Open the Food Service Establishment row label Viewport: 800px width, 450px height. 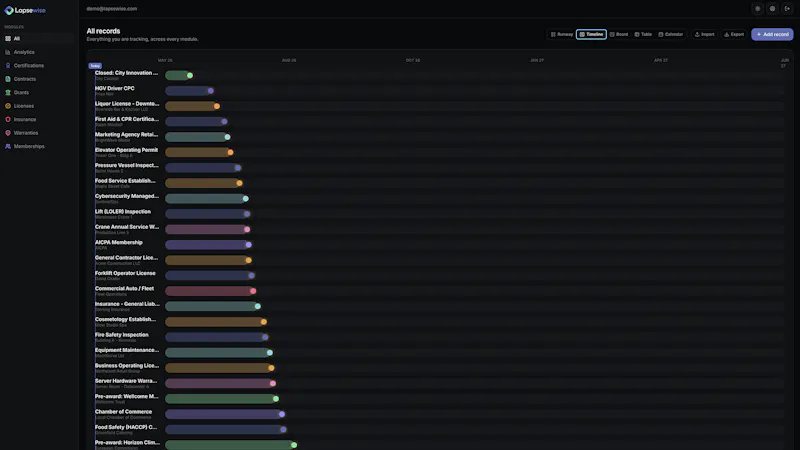(x=125, y=183)
